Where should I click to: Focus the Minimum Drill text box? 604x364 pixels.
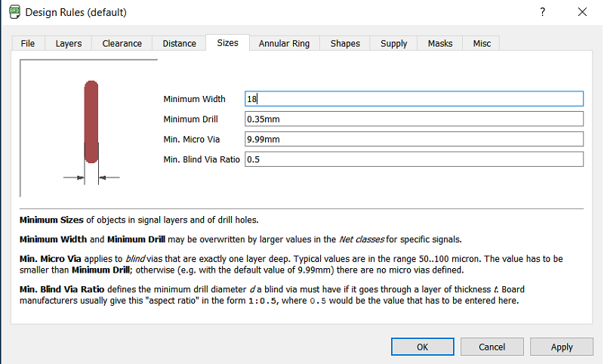point(414,119)
